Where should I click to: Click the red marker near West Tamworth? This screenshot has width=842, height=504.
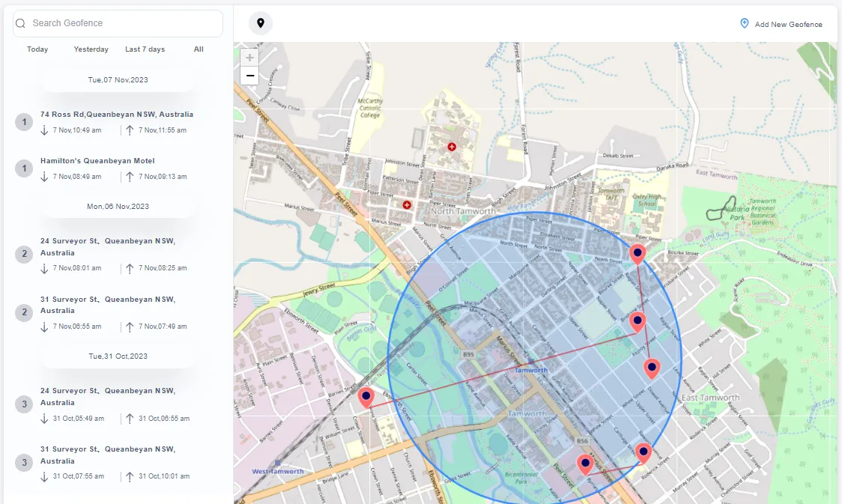366,398
